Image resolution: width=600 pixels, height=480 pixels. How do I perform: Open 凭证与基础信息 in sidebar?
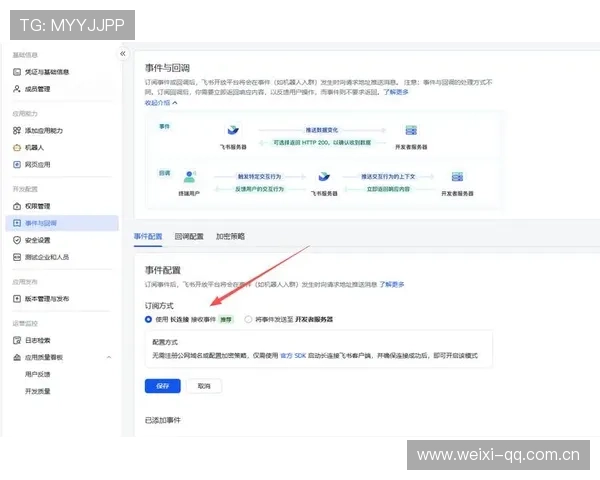click(47, 72)
